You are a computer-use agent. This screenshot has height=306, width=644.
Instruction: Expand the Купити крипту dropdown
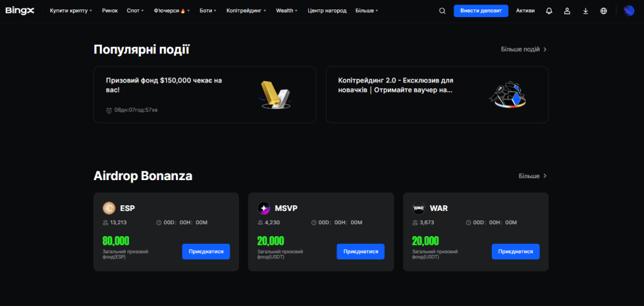click(x=71, y=11)
